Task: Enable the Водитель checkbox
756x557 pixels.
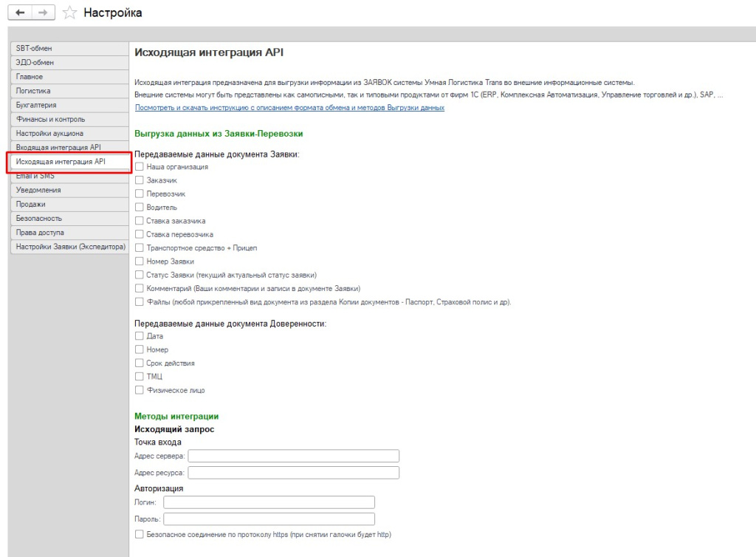Action: point(140,207)
